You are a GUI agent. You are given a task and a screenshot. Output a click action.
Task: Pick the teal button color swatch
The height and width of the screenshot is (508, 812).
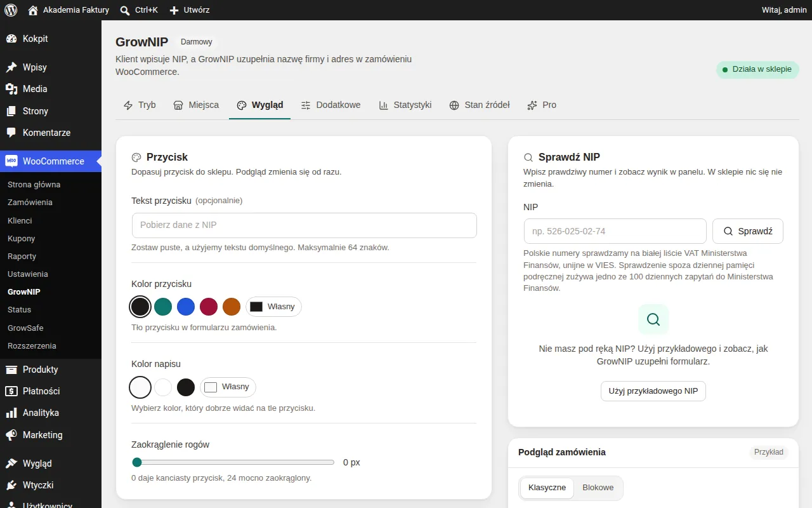pos(163,307)
